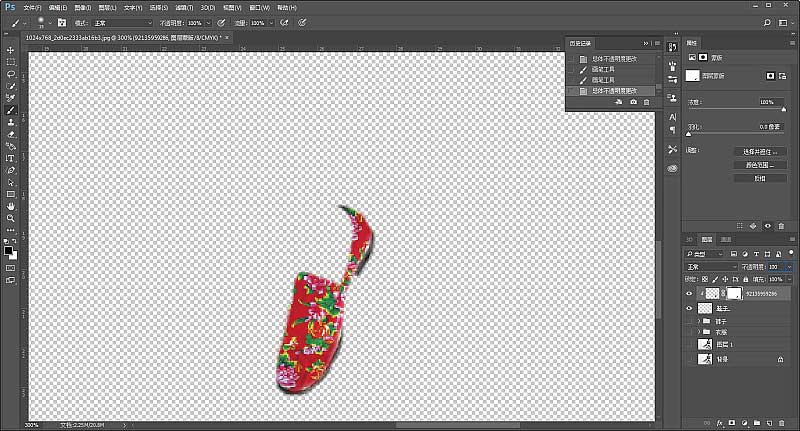Viewport: 800px width, 431px height.
Task: Select the Horizontal Type tool
Action: [x=11, y=158]
